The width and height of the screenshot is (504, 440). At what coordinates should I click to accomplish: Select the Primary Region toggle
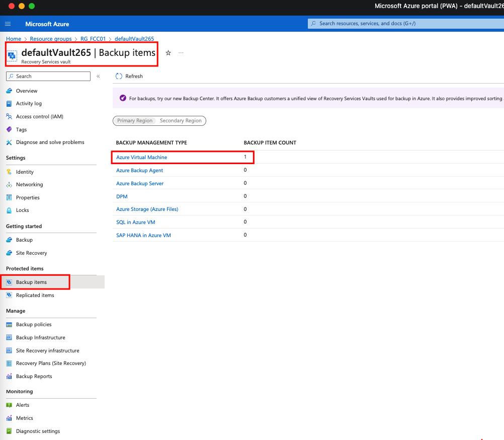pos(135,121)
